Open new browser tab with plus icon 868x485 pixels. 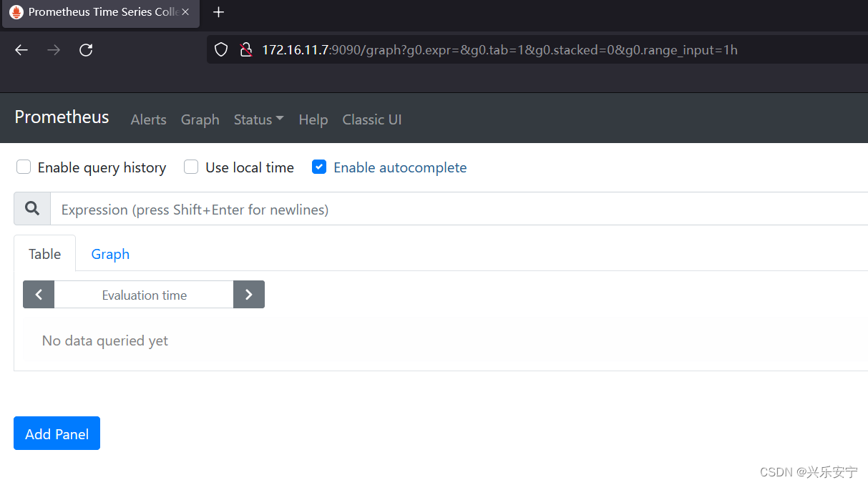click(219, 12)
